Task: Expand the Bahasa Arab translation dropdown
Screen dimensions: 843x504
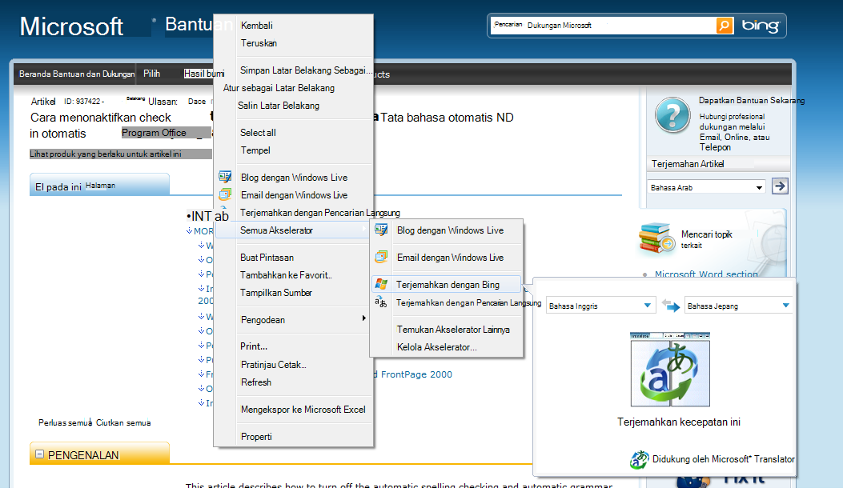Action: (759, 187)
